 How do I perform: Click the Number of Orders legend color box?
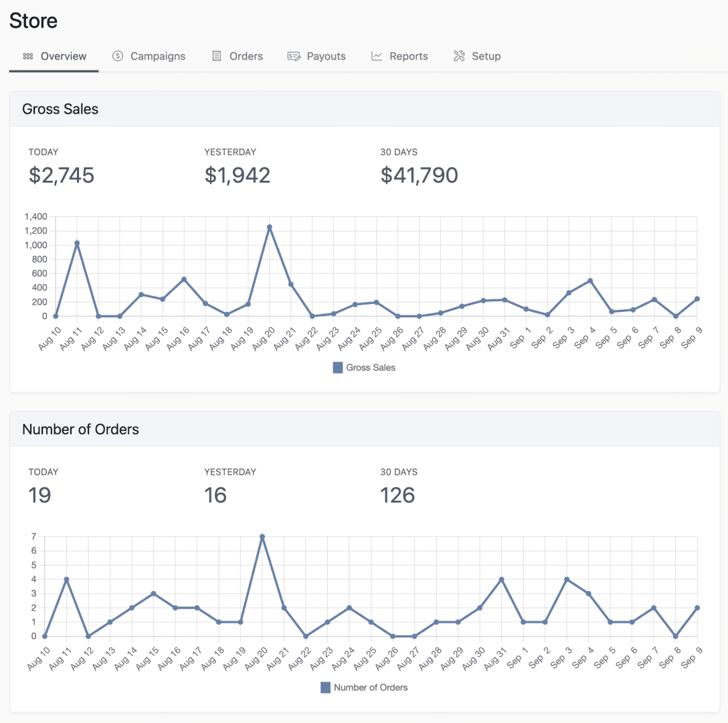coord(325,688)
